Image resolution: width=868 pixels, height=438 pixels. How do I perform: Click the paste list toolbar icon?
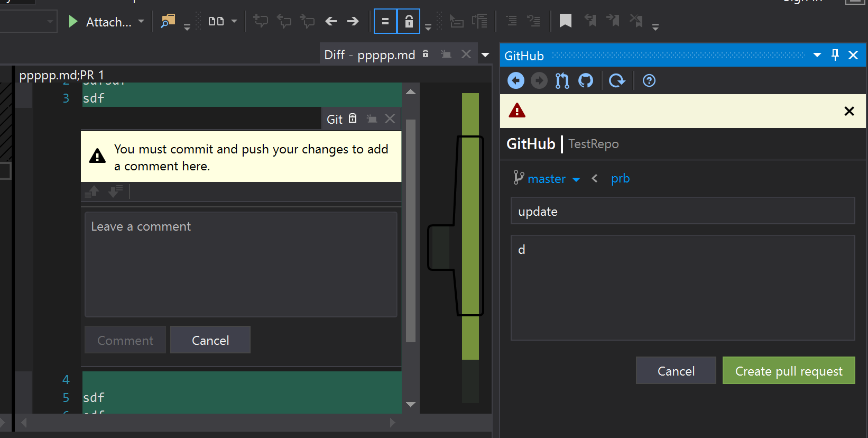click(479, 21)
